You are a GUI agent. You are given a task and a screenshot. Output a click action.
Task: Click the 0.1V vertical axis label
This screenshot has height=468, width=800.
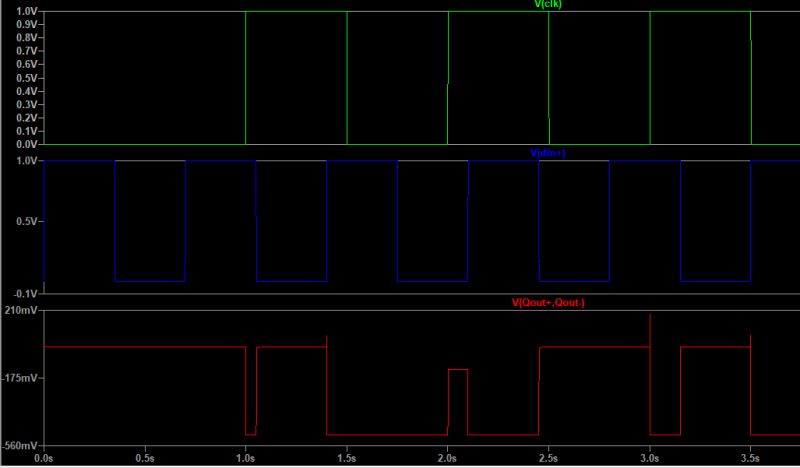27,131
